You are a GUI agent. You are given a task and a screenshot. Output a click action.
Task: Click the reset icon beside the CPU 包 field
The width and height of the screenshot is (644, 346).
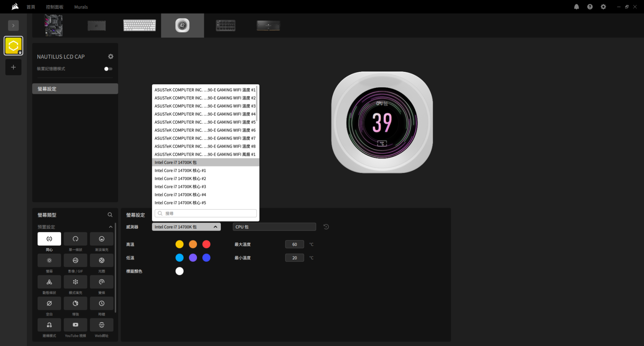pos(326,227)
